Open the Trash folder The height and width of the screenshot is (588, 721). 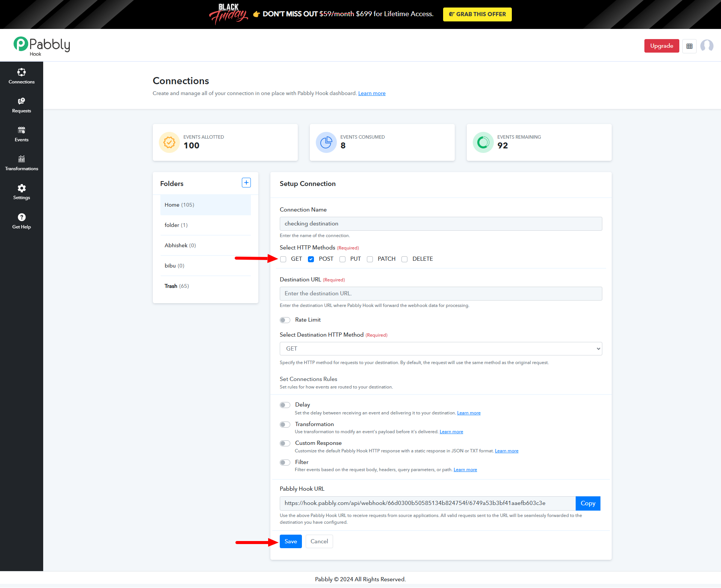(x=205, y=286)
